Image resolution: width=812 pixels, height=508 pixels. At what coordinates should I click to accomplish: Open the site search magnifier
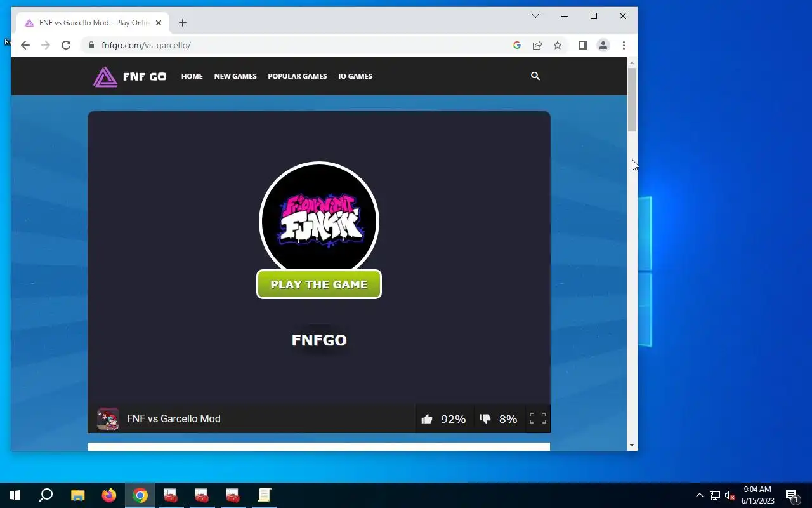pos(535,76)
